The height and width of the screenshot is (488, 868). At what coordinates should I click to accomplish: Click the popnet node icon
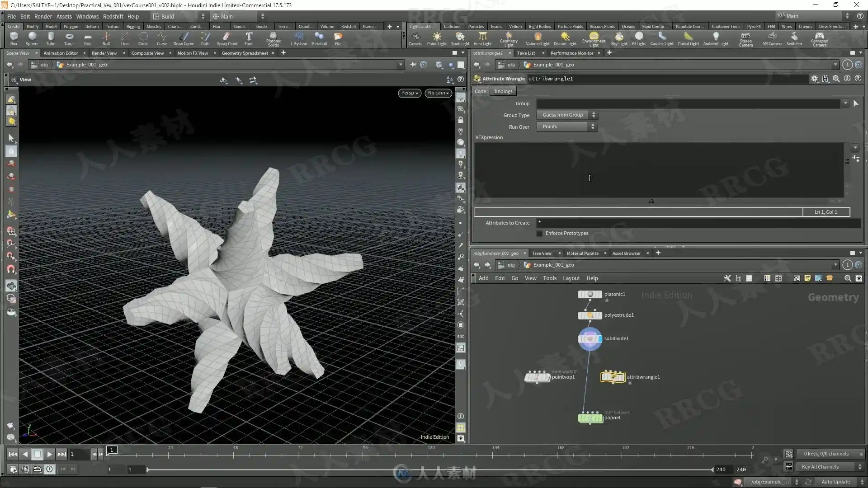click(x=590, y=418)
